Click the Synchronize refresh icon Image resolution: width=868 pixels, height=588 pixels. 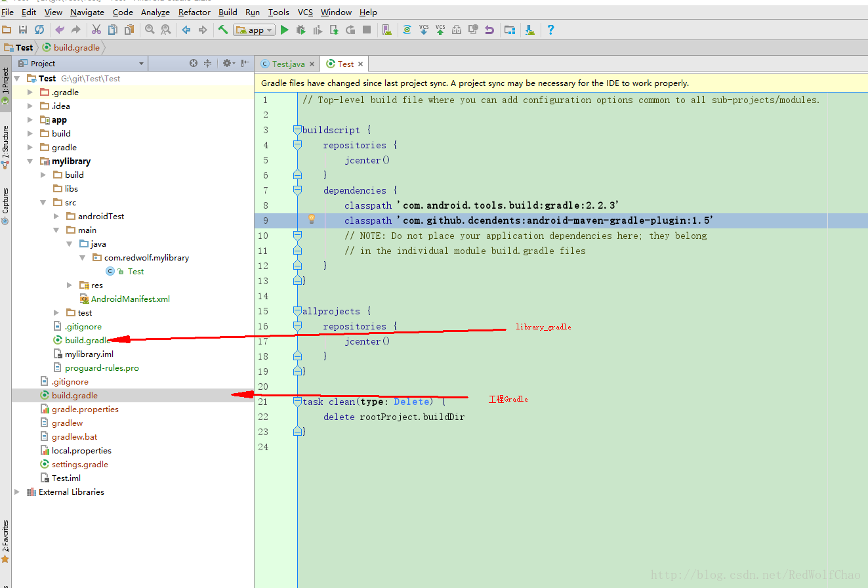[x=39, y=30]
